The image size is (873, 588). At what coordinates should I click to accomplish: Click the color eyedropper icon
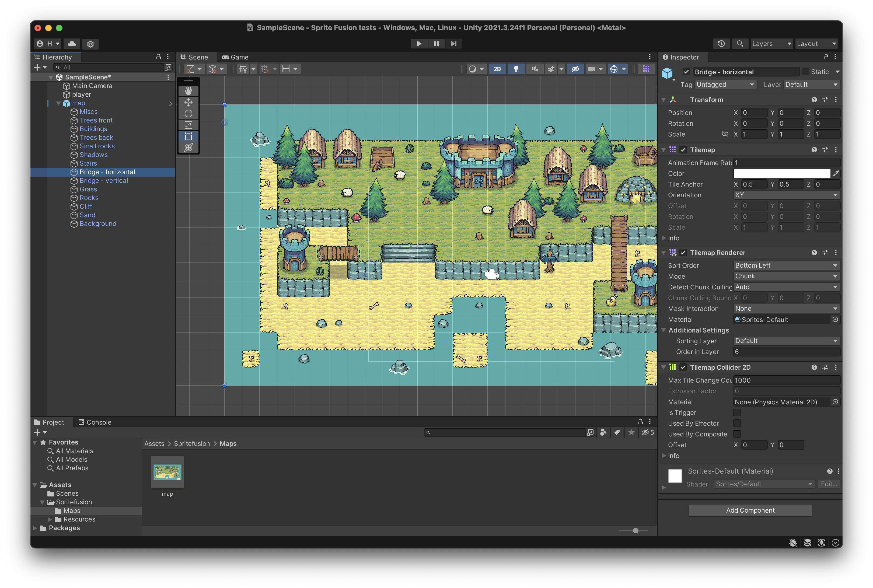coord(836,173)
